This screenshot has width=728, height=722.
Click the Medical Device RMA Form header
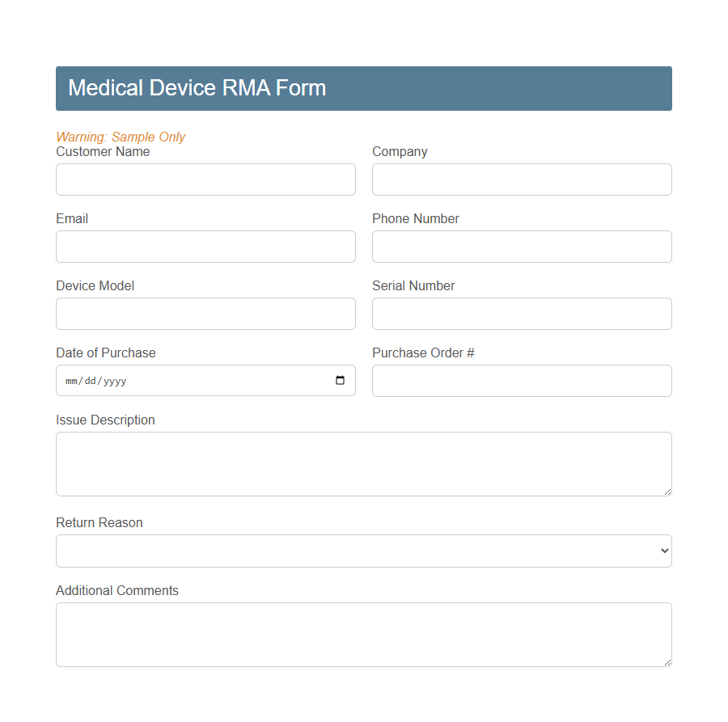pyautogui.click(x=197, y=87)
